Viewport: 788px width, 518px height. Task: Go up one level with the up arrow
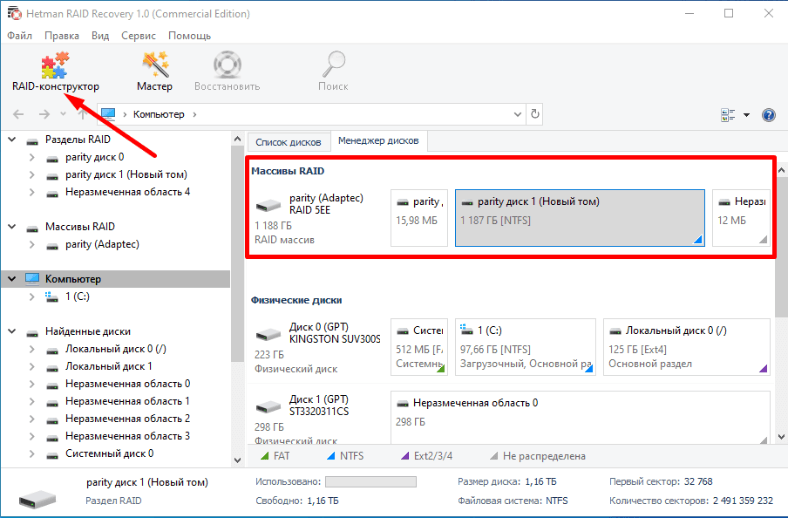pyautogui.click(x=82, y=115)
